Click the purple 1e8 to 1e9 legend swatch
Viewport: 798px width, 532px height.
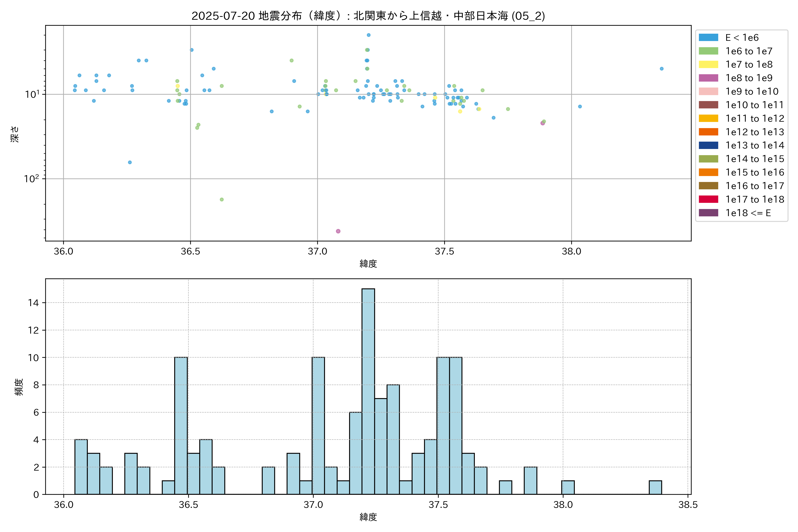pos(708,78)
